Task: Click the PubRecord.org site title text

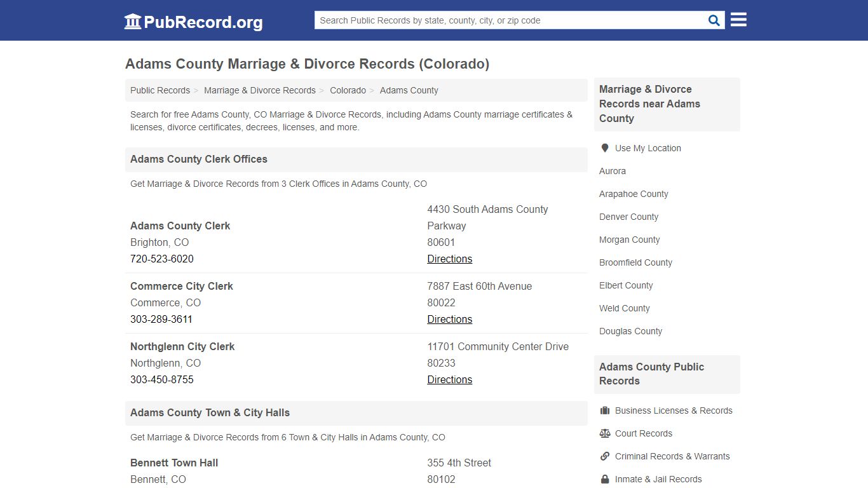Action: 203,22
